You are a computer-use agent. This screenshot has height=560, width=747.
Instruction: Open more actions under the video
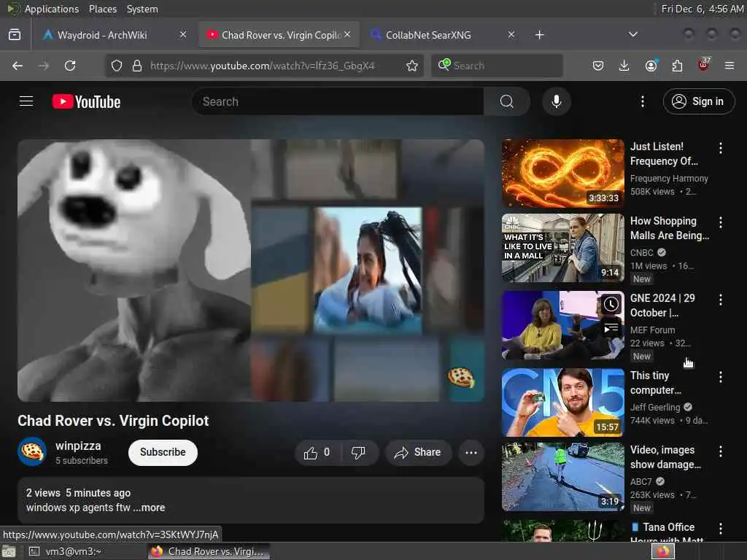point(471,452)
